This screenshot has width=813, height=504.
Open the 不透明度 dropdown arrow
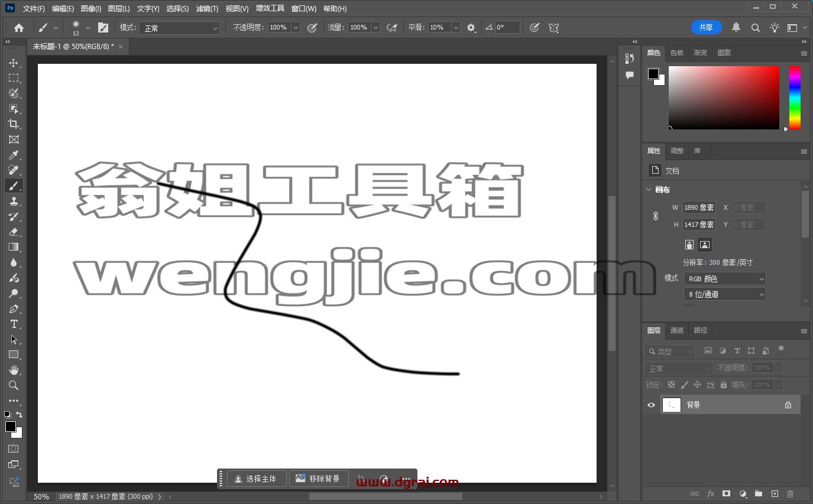[x=296, y=27]
